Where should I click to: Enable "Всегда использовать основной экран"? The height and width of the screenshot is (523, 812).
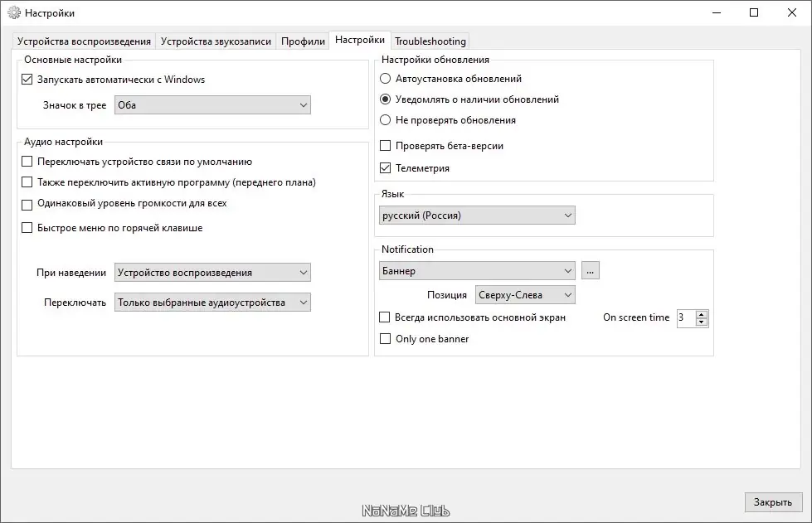(384, 317)
